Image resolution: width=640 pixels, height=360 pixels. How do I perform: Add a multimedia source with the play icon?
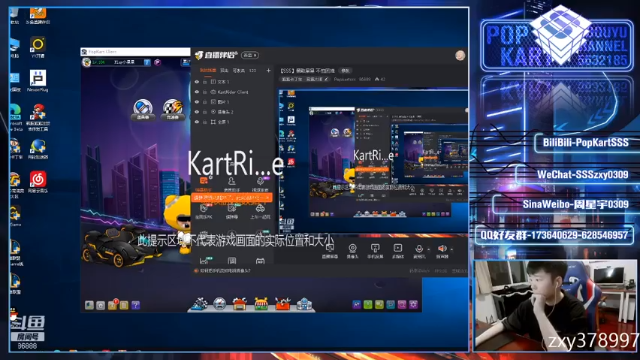(398, 251)
